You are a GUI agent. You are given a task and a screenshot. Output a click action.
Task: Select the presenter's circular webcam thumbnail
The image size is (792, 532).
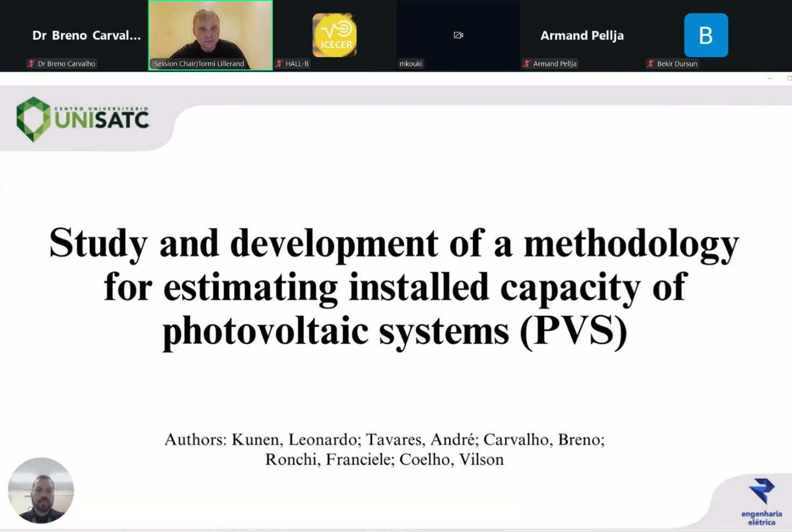[x=41, y=490]
